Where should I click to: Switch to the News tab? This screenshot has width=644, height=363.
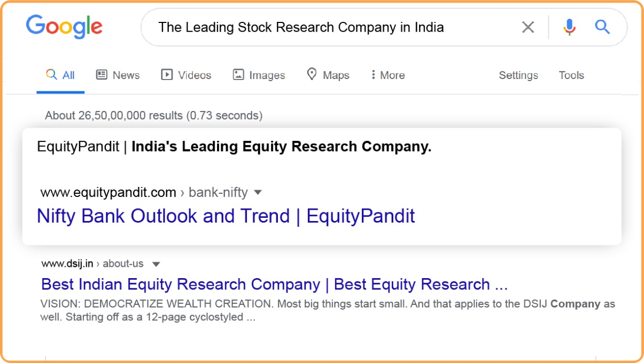tap(126, 75)
